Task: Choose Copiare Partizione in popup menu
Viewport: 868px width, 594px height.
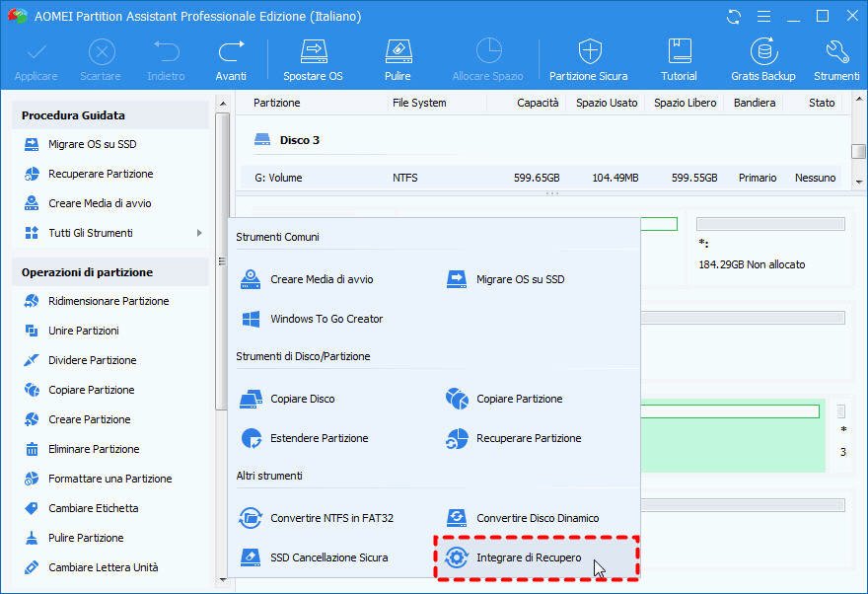Action: (x=504, y=400)
